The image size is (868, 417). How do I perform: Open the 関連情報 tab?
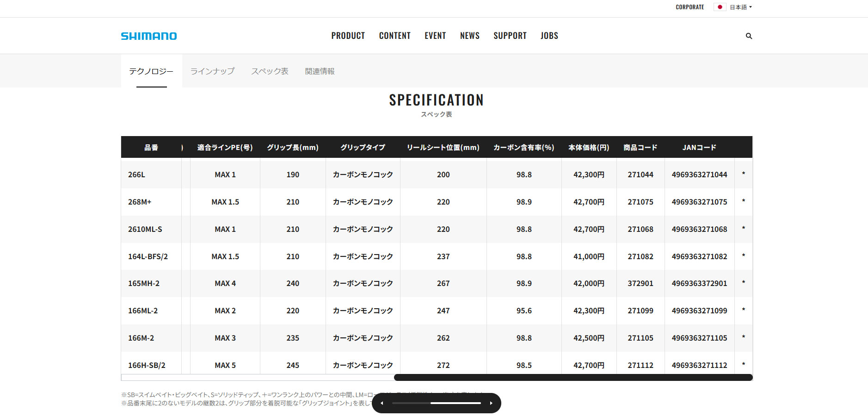point(320,71)
